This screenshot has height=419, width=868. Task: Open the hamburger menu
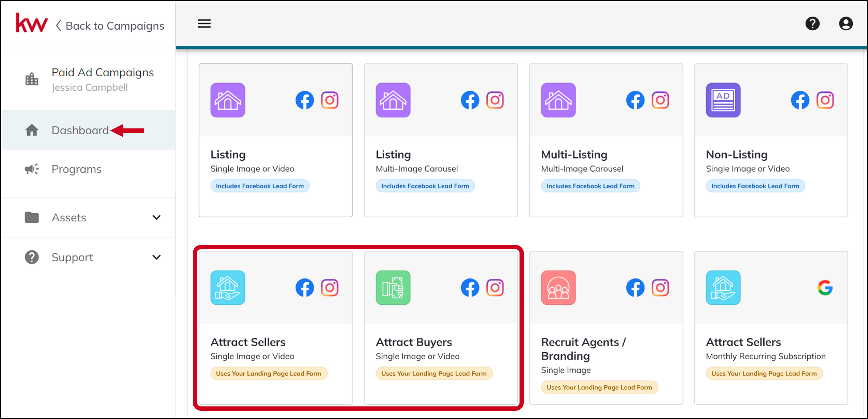pyautogui.click(x=204, y=24)
